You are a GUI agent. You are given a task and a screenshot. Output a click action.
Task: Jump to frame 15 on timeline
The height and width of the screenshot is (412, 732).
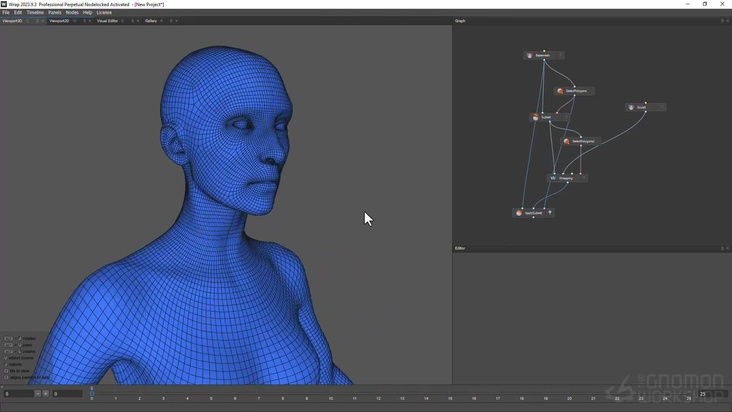(450, 398)
